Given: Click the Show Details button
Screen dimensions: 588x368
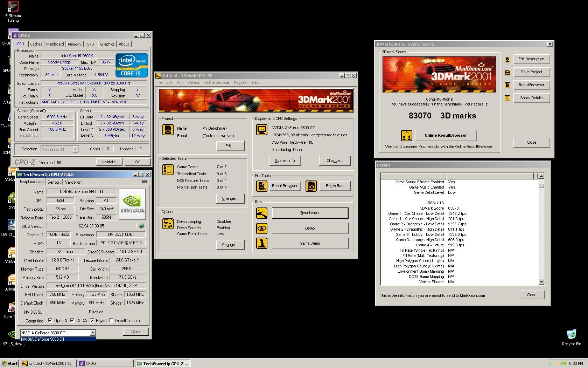Looking at the screenshot, I should 531,98.
